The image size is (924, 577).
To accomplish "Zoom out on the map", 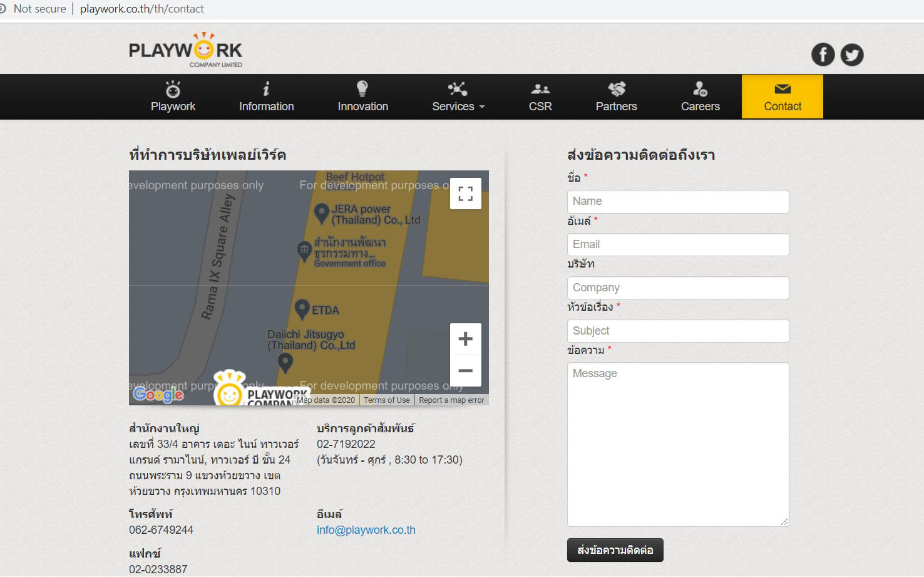I will click(465, 370).
